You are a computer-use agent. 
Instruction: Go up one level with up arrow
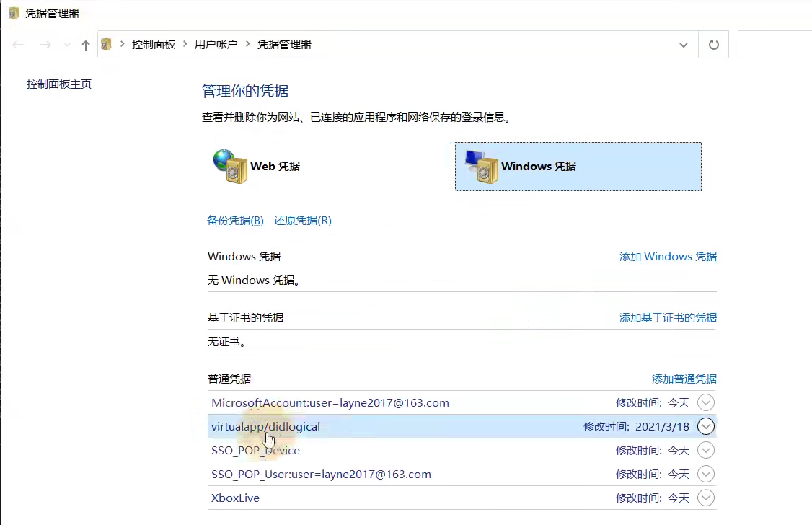(x=85, y=45)
